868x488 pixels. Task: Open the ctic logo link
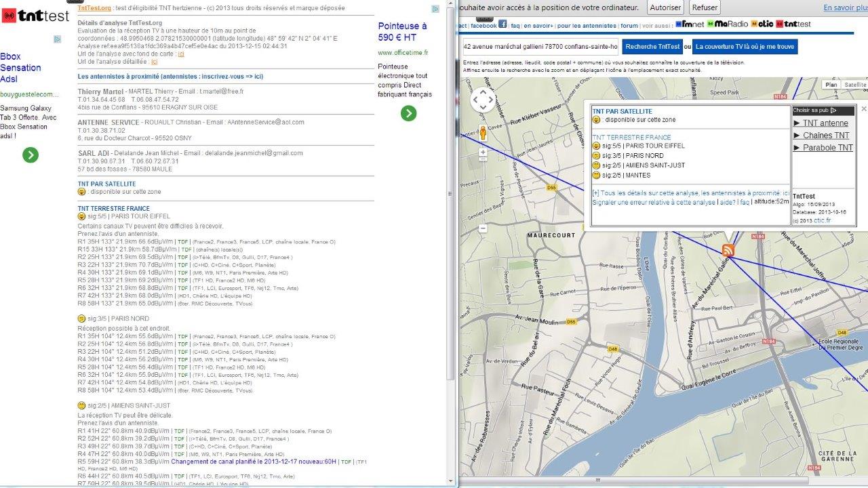[762, 24]
